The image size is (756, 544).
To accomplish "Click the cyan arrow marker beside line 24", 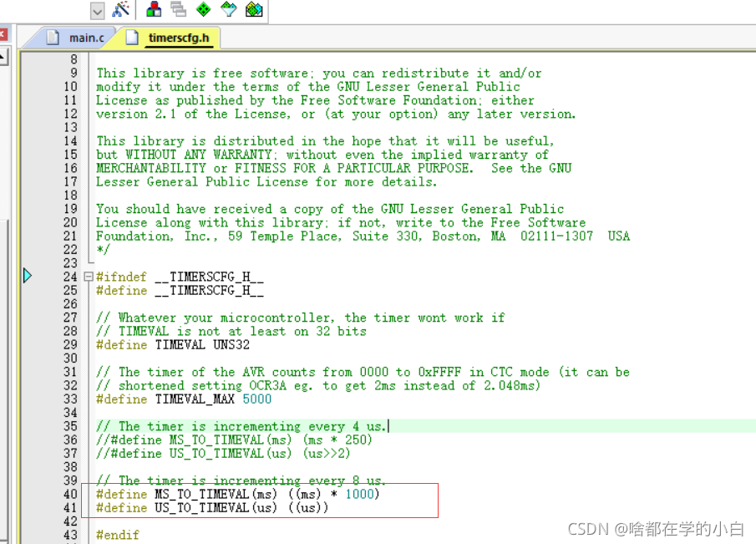I will tap(28, 276).
